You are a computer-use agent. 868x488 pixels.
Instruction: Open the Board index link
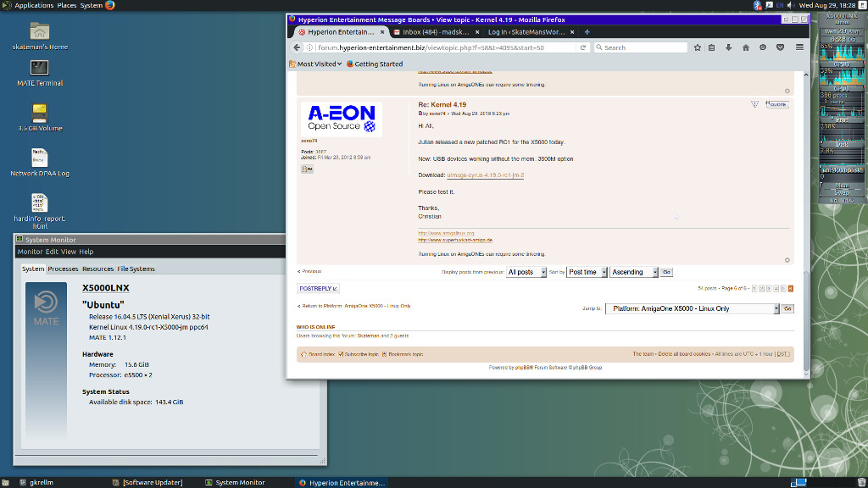click(x=321, y=354)
